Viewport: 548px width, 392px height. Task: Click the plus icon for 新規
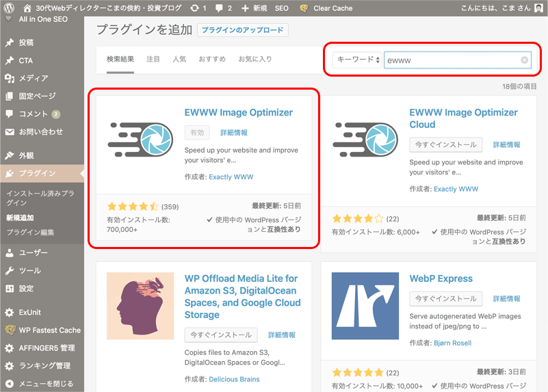pyautogui.click(x=245, y=8)
